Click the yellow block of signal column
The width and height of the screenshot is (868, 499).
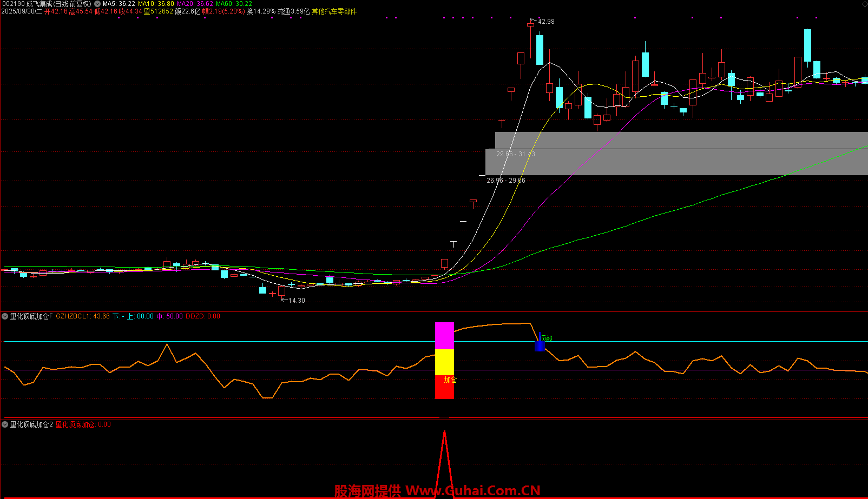[x=444, y=362]
